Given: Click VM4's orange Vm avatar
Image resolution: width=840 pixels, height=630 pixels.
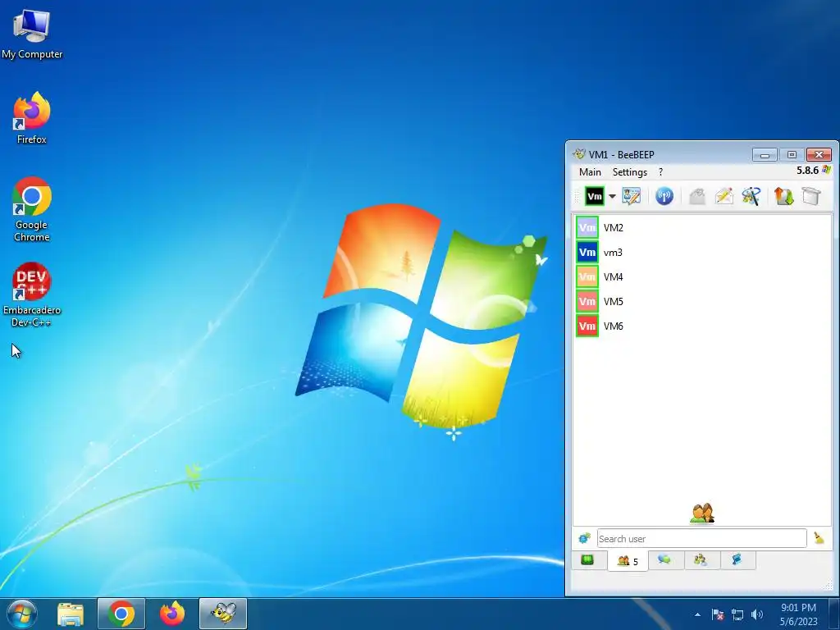Looking at the screenshot, I should click(x=587, y=277).
